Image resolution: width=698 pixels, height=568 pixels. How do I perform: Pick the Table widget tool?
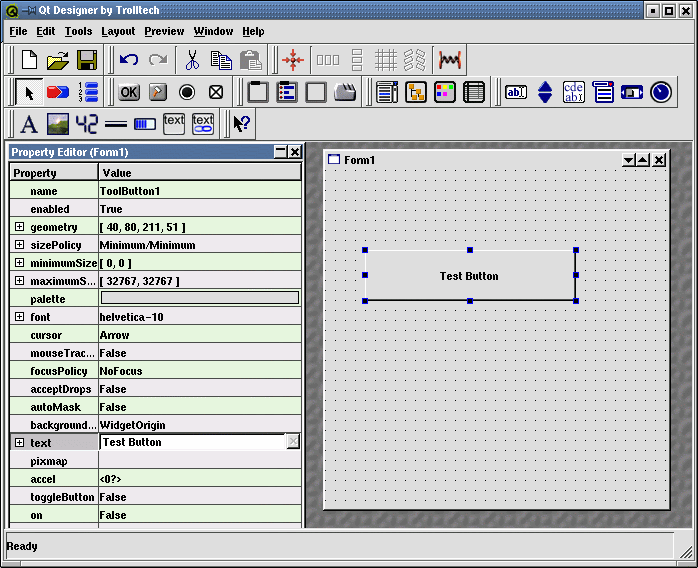[474, 93]
